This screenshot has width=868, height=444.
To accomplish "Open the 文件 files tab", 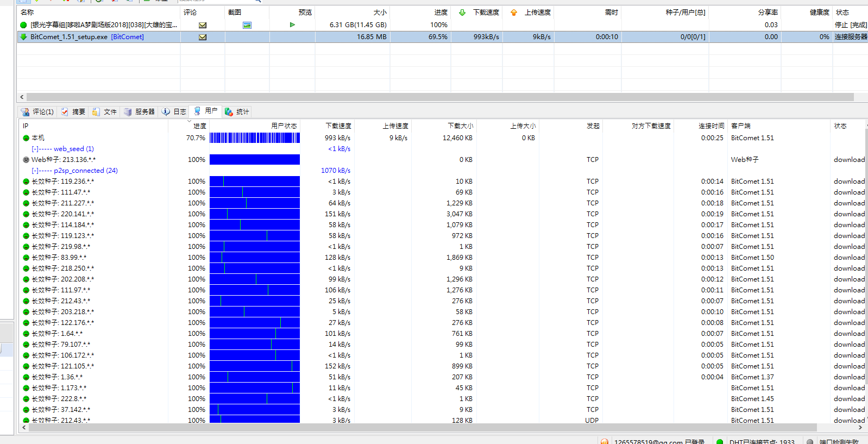I will pyautogui.click(x=105, y=111).
